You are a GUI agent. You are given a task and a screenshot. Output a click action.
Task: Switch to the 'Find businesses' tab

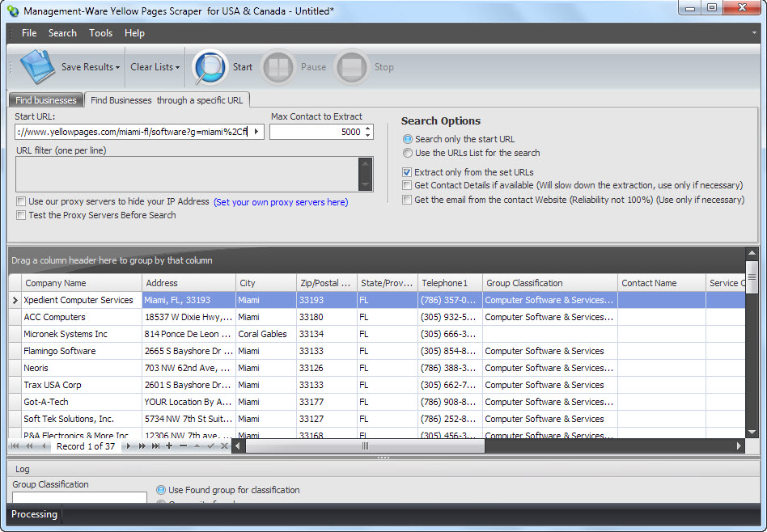pyautogui.click(x=46, y=100)
